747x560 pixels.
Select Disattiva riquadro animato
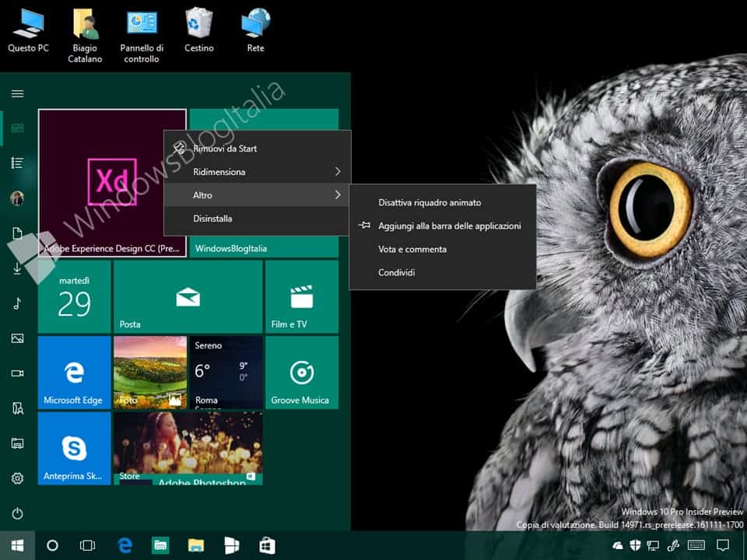[x=443, y=203]
